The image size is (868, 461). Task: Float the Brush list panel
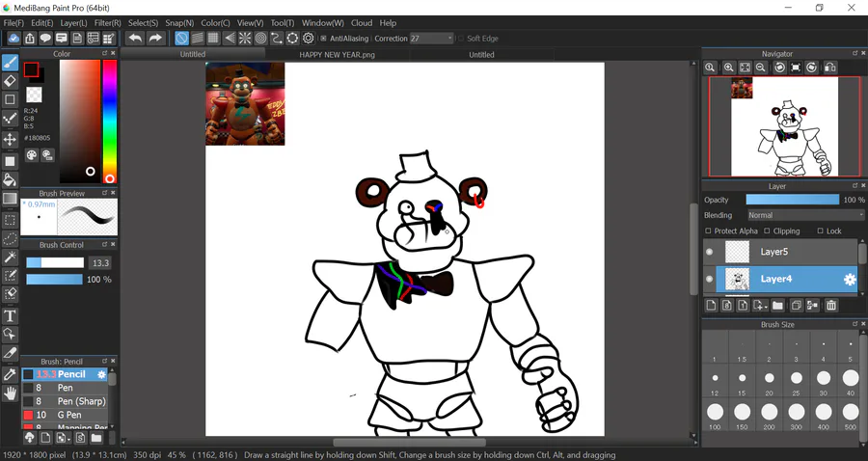pos(104,361)
